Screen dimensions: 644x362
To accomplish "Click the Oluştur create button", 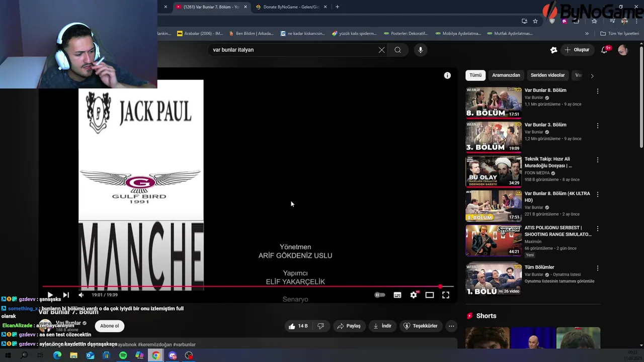I will click(x=577, y=50).
